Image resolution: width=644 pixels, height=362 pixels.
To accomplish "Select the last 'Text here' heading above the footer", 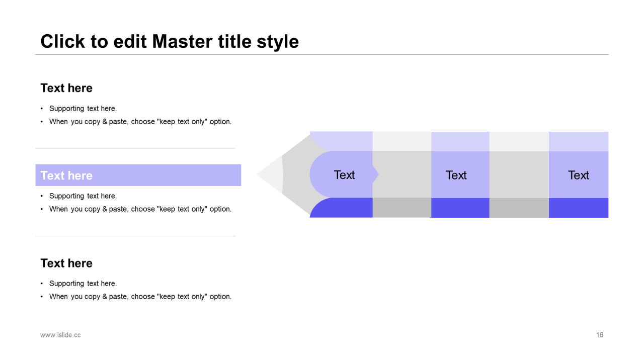I will pos(66,263).
